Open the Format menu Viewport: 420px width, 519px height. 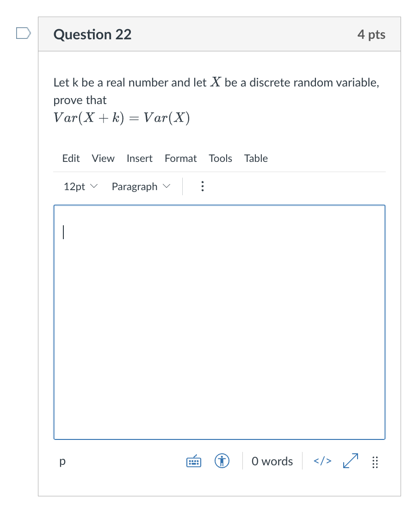180,158
